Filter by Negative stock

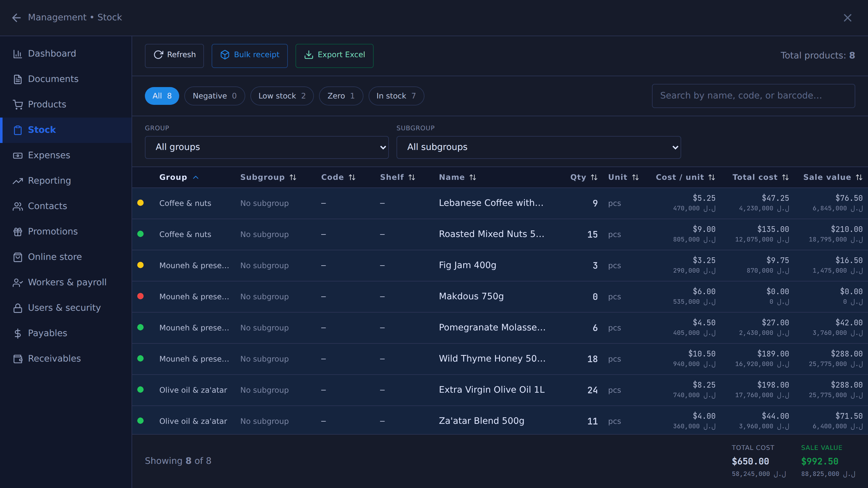[x=215, y=96]
